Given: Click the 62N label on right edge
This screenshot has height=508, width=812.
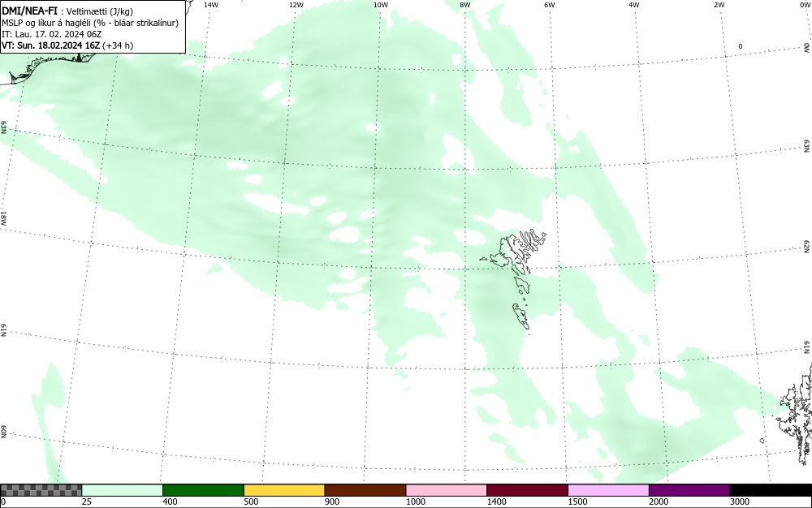Looking at the screenshot, I should click(x=807, y=247).
